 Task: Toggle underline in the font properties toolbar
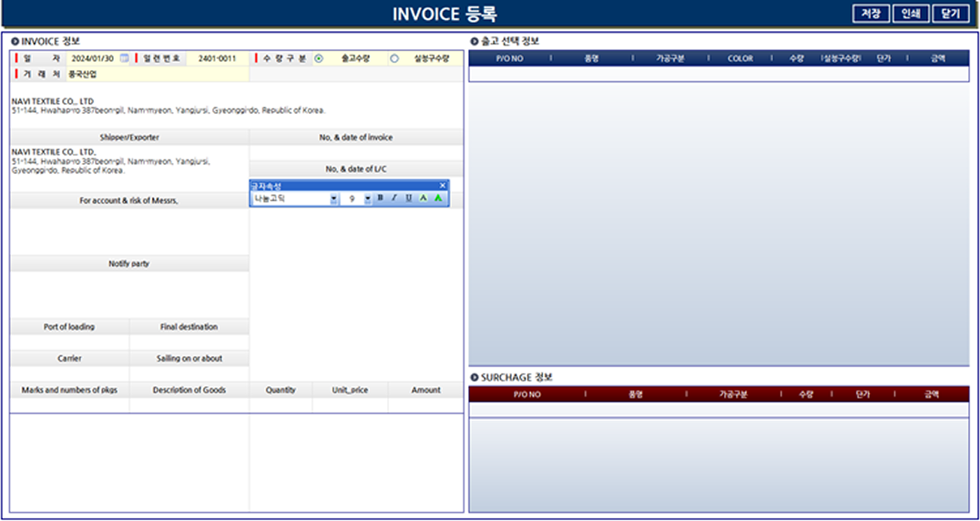coord(409,198)
